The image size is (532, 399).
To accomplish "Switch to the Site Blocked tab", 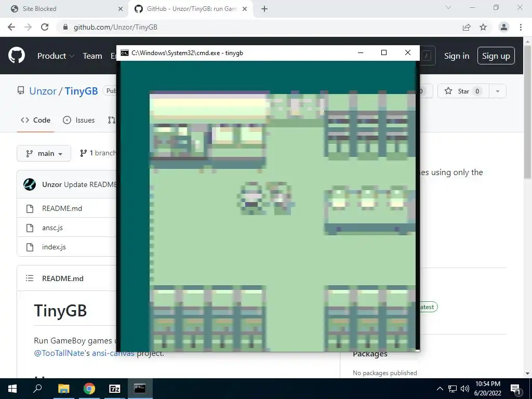I will (64, 9).
